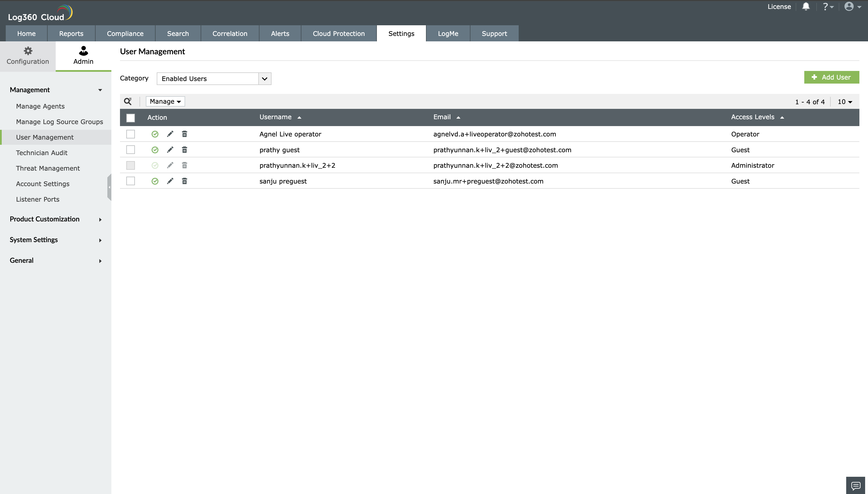868x494 pixels.
Task: Switch to the Compliance tab
Action: pos(125,34)
